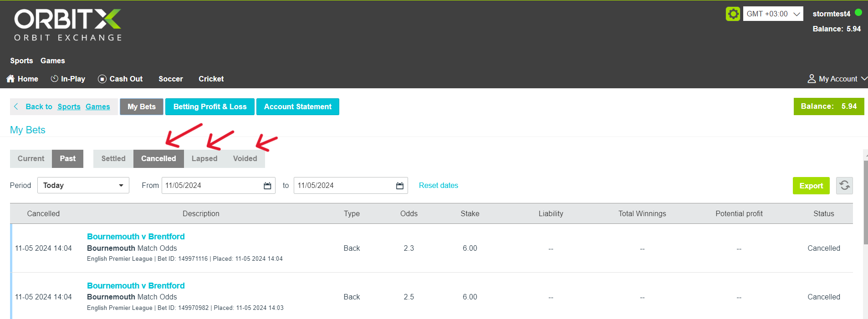Open Cash Out in navigation bar
The width and height of the screenshot is (868, 319).
pyautogui.click(x=120, y=79)
